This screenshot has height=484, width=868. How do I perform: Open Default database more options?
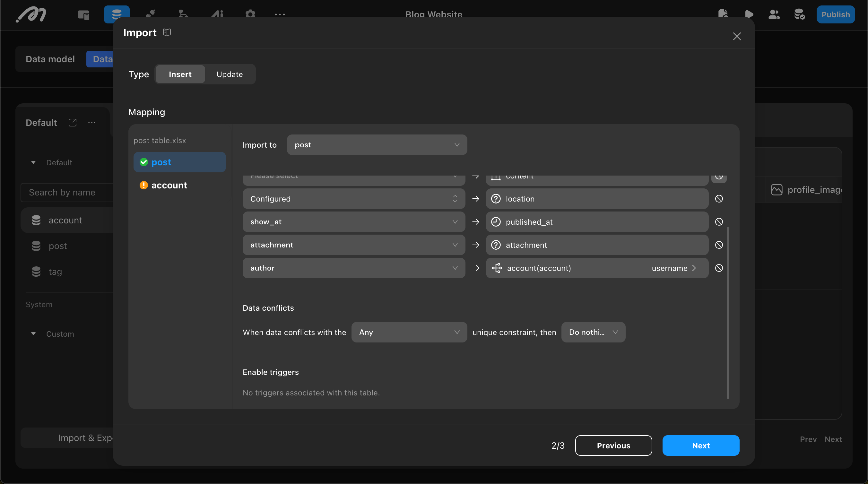point(92,122)
